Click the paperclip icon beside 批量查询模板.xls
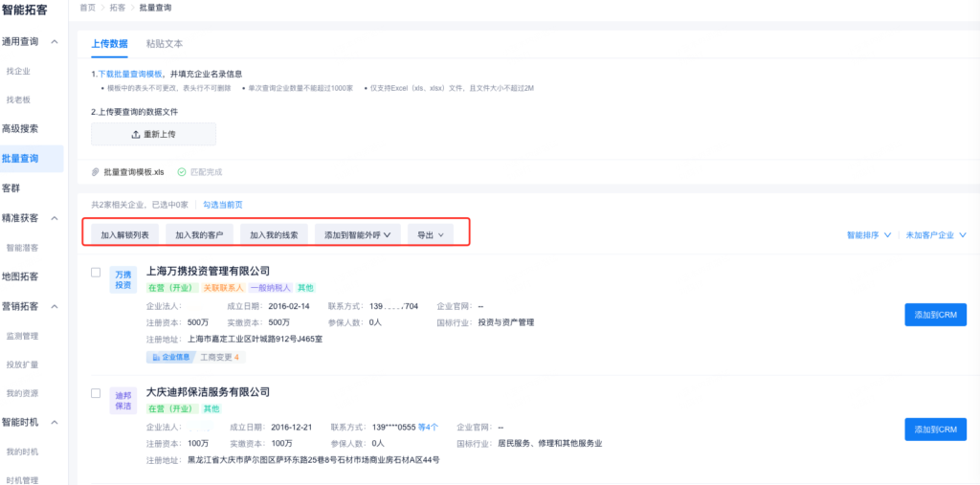The image size is (980, 485). pos(95,172)
